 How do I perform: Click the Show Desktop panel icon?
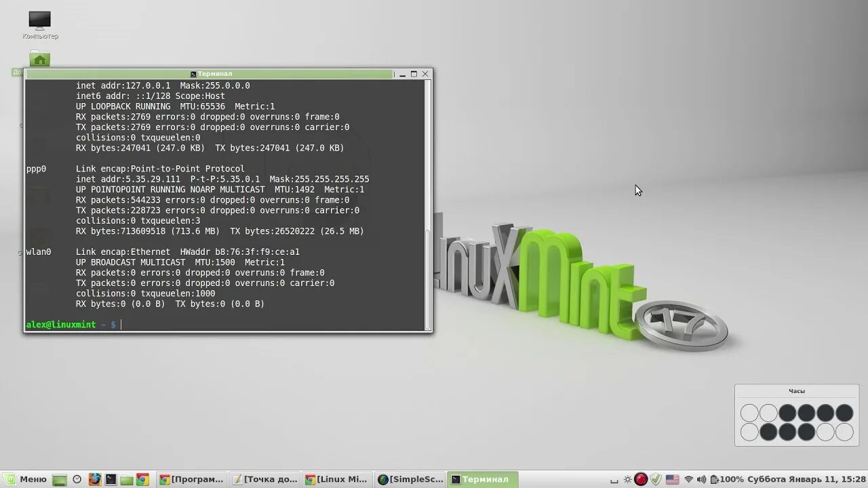60,480
